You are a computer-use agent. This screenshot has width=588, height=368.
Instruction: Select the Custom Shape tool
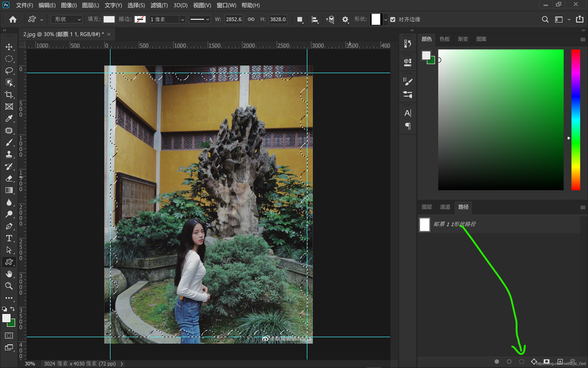coord(9,262)
